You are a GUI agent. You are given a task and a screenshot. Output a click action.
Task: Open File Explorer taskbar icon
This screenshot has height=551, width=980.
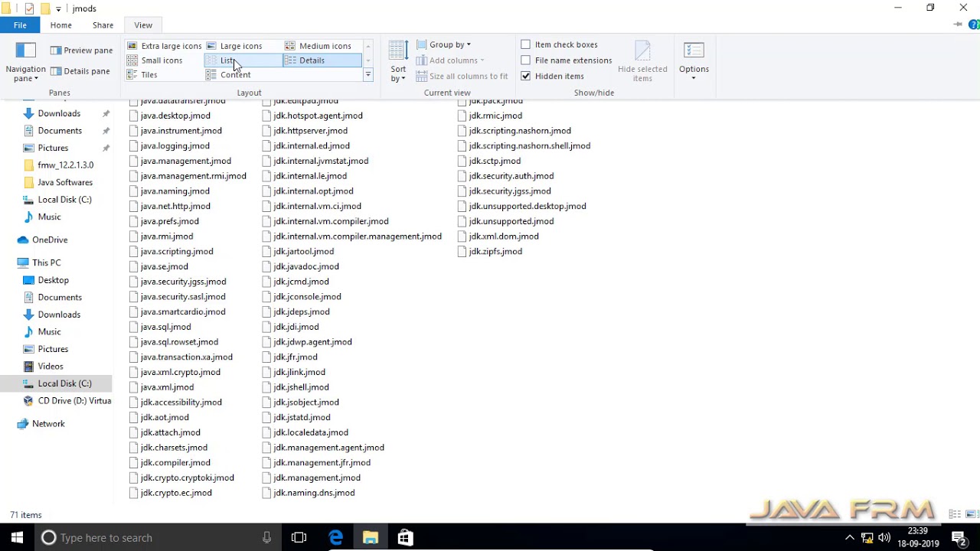[371, 538]
